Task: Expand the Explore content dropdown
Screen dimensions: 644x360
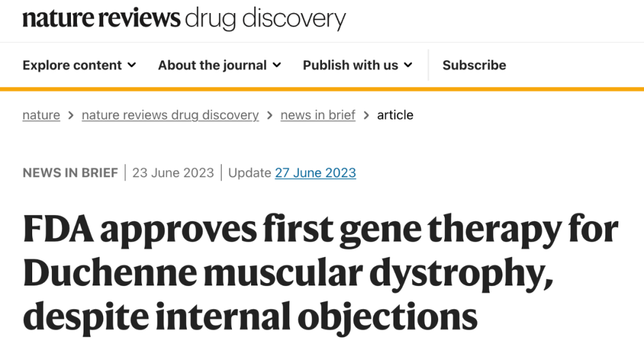Action: pyautogui.click(x=79, y=65)
